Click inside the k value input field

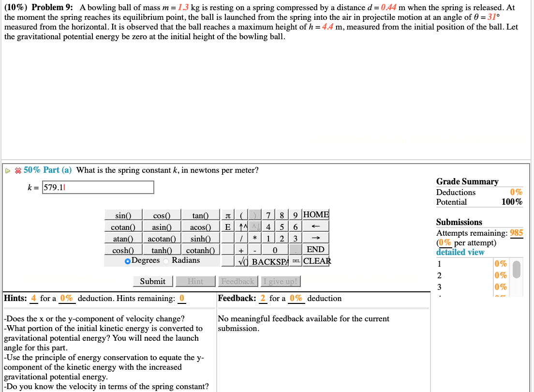(97, 187)
